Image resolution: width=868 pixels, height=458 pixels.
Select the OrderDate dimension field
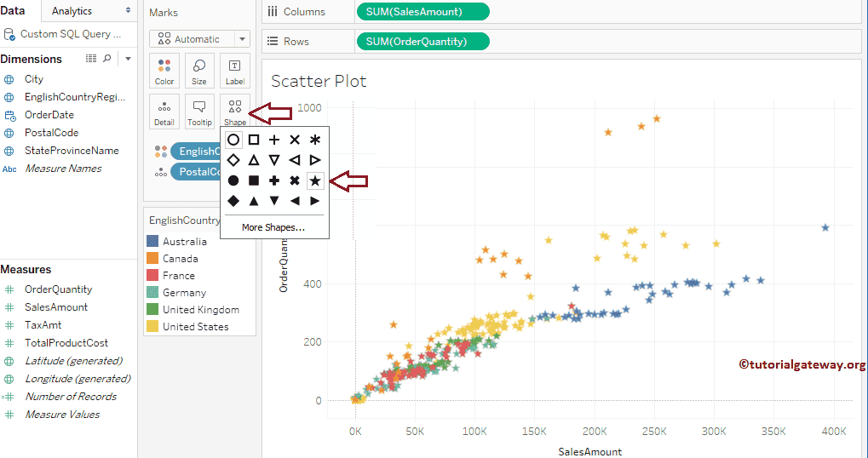pos(49,115)
